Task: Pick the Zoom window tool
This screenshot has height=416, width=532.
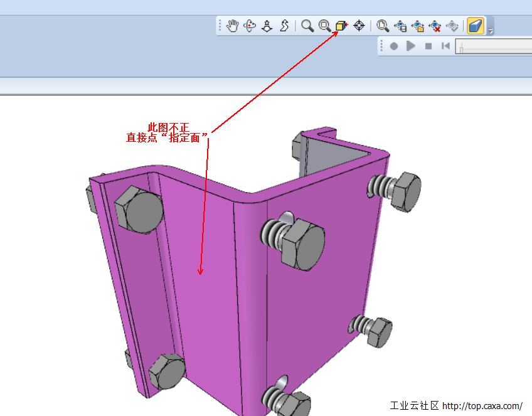Action: point(325,26)
